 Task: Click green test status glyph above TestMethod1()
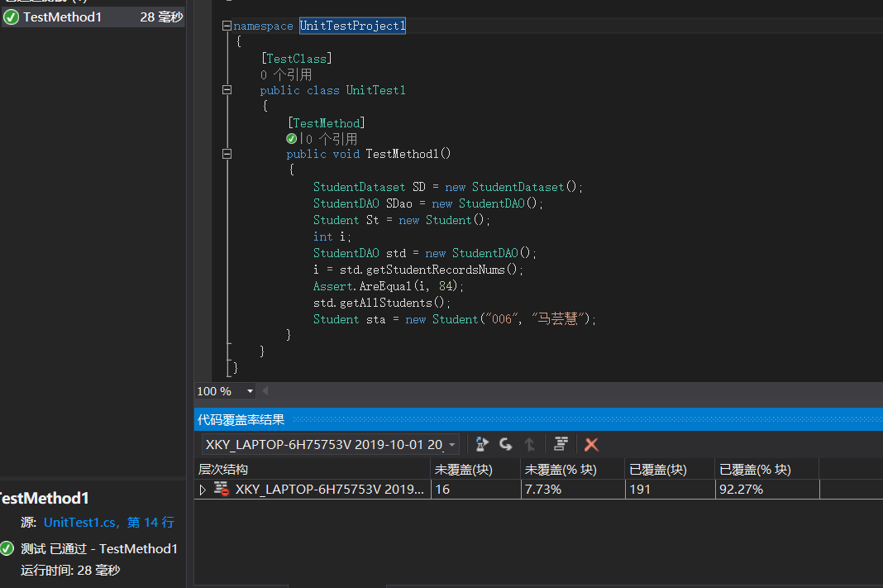click(292, 139)
